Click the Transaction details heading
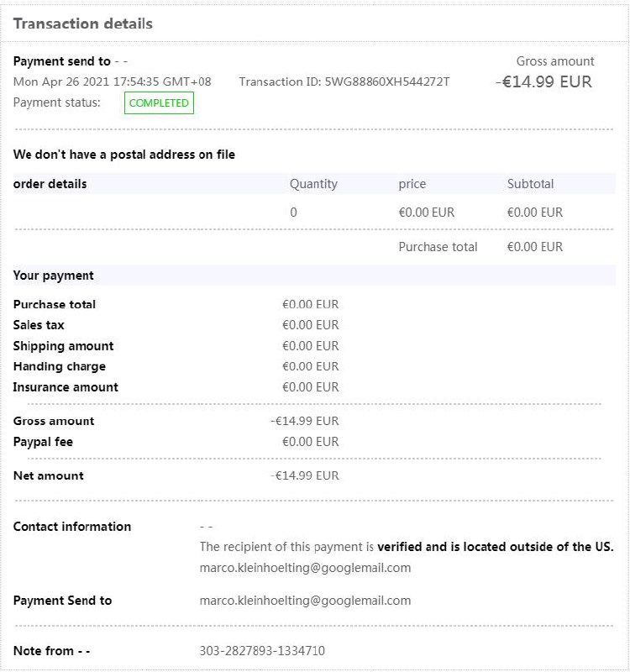 coord(83,24)
